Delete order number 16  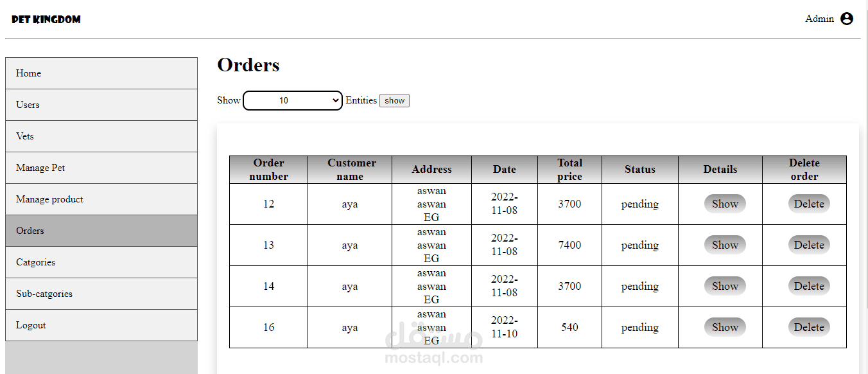pos(809,327)
